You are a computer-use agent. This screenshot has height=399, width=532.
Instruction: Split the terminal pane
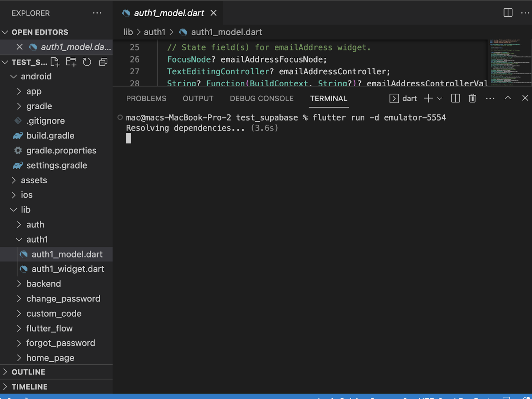(455, 98)
